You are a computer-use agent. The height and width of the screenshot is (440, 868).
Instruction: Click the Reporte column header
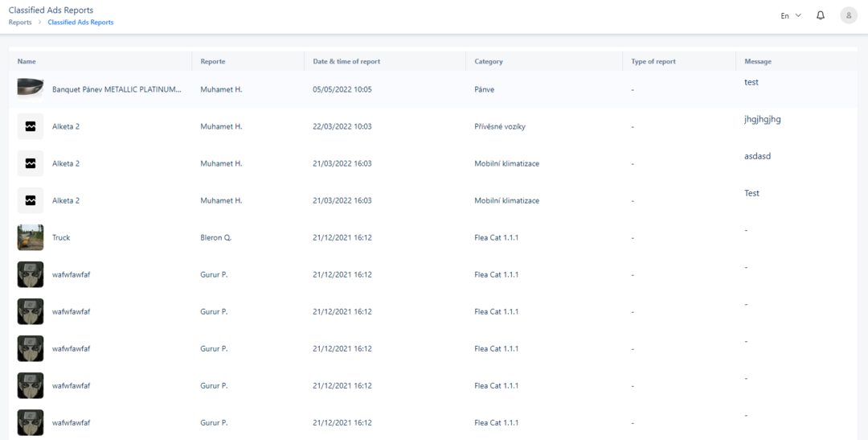point(212,61)
